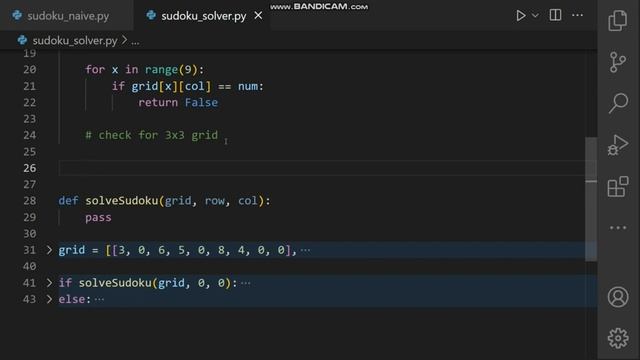Click sudoku_solver.py in the breadcrumb
This screenshot has height=360, width=640.
pyautogui.click(x=75, y=41)
